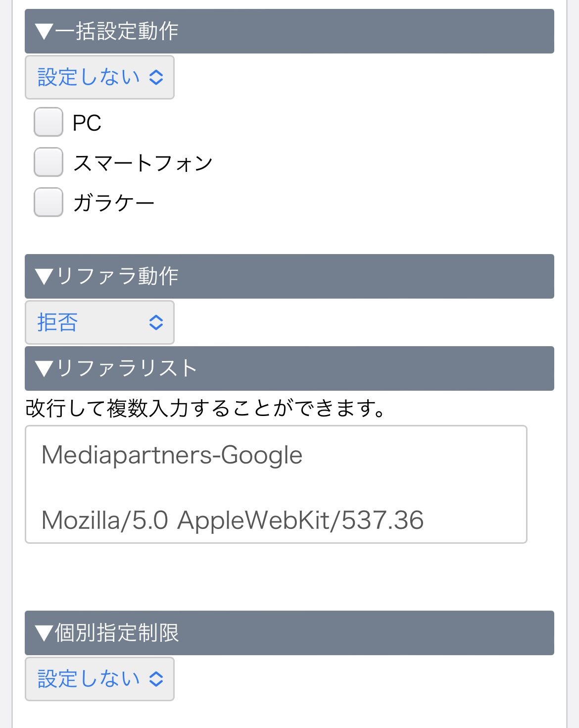This screenshot has height=728, width=579.
Task: Click the triangle icon beside 一括設定動作
Action: pyautogui.click(x=44, y=32)
